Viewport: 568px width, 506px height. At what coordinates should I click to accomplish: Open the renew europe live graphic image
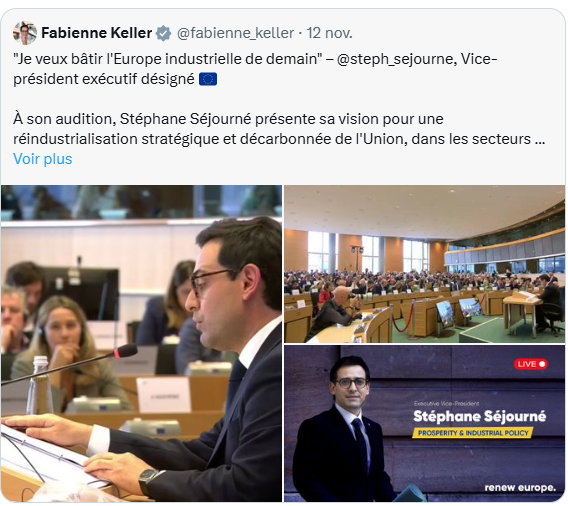(x=424, y=423)
